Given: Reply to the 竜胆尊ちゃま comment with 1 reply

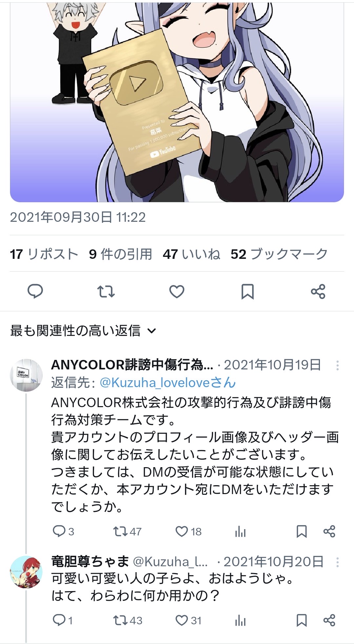Looking at the screenshot, I should [x=63, y=620].
